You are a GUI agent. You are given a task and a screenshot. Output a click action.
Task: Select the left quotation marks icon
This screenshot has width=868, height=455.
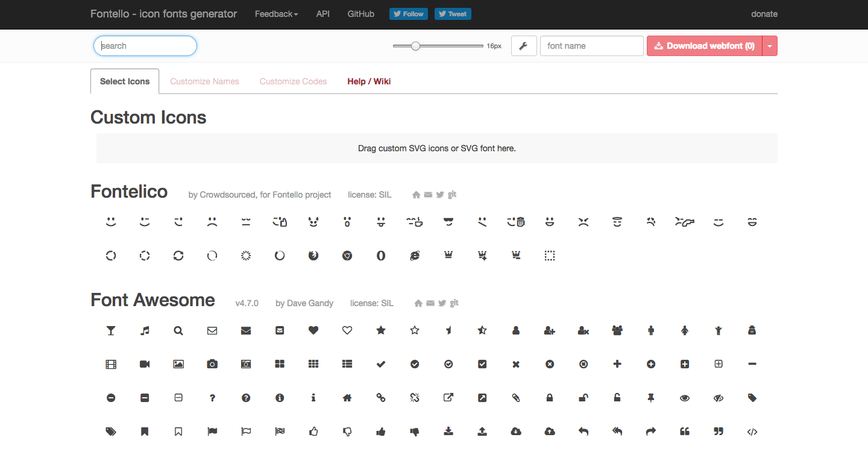click(x=685, y=431)
